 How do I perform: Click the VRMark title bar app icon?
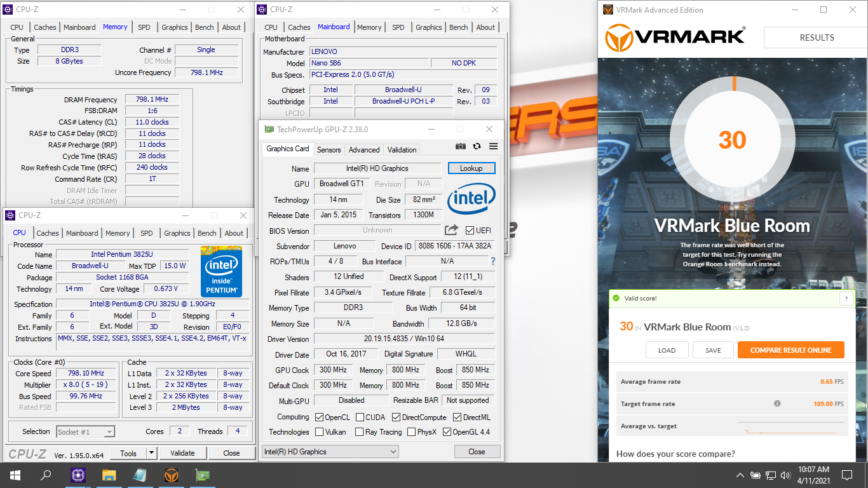pos(607,10)
